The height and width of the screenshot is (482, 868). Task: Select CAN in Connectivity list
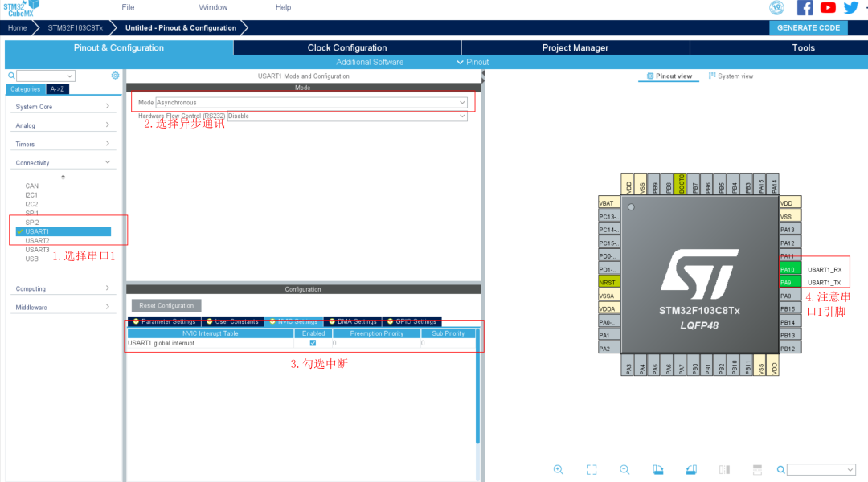coord(31,186)
